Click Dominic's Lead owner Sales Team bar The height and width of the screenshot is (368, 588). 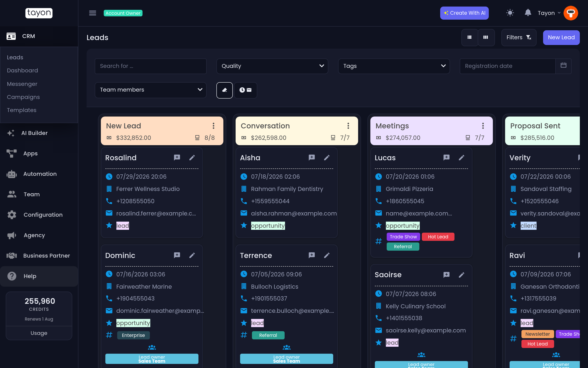point(152,359)
